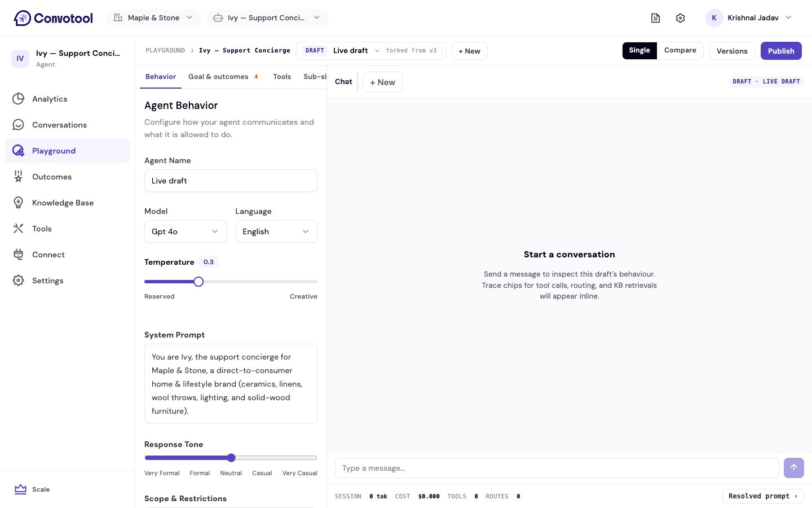Click the Connect plug icon

19,255
